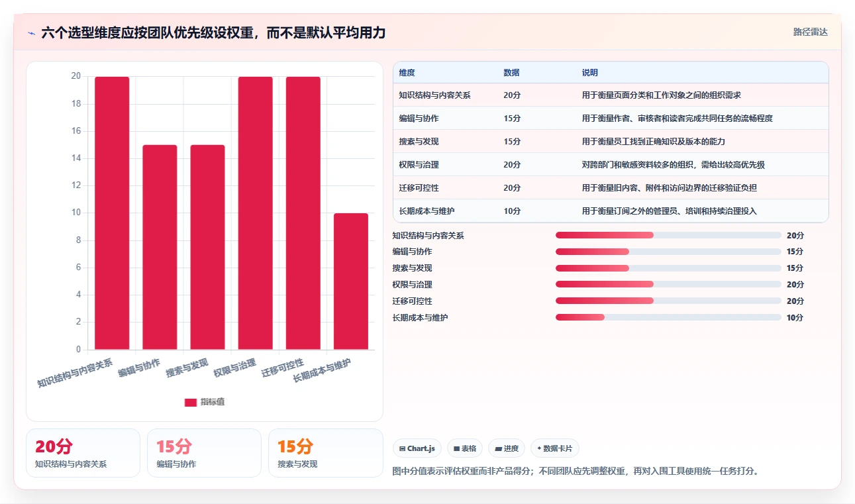Click x-axis label 迁移可控性 under chart
This screenshot has height=504, width=855.
pos(282,368)
